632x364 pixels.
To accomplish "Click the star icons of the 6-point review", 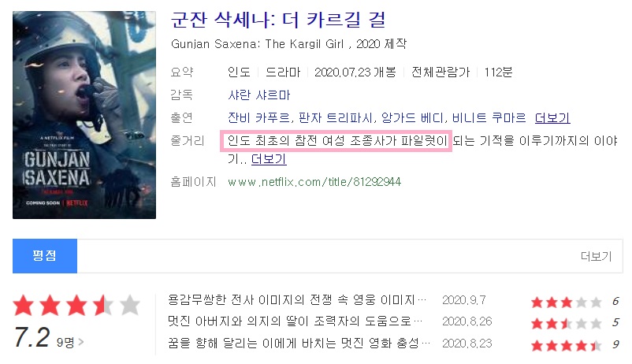I will (567, 302).
